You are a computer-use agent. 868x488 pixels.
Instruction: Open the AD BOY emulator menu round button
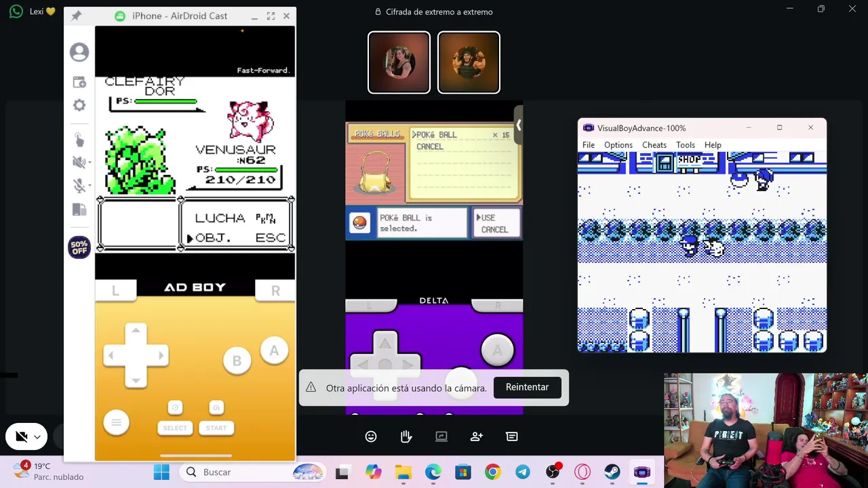click(x=116, y=423)
